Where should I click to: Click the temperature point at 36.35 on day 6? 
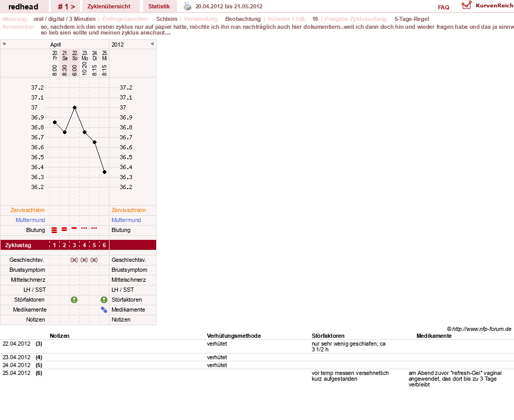point(105,172)
